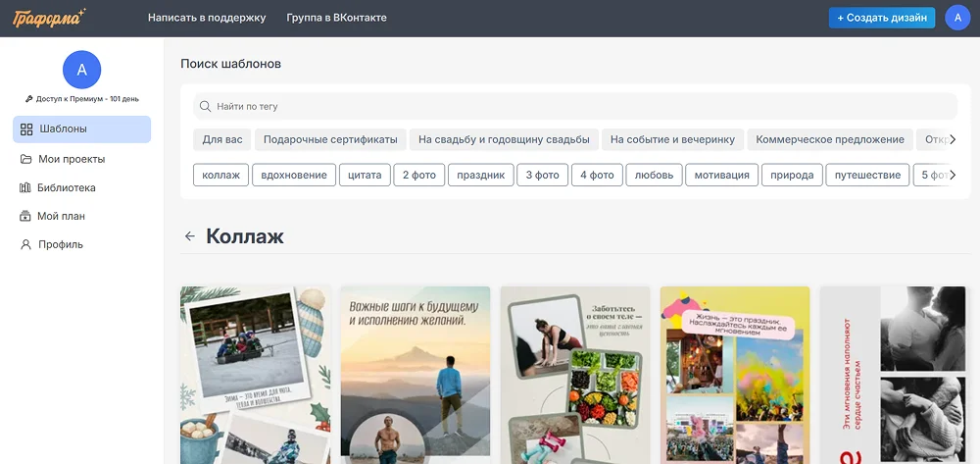Open the black-and-white Эти мгновения template

point(895,375)
